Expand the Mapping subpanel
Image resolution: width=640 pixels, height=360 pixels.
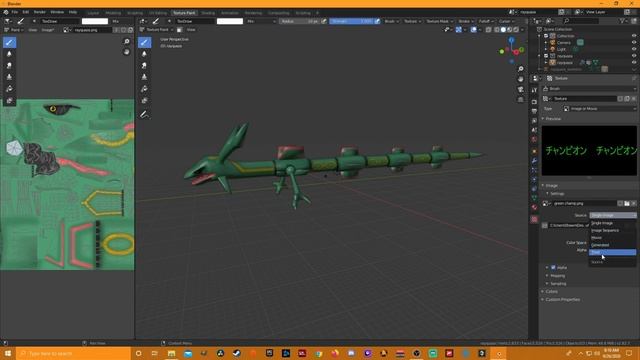click(557, 276)
